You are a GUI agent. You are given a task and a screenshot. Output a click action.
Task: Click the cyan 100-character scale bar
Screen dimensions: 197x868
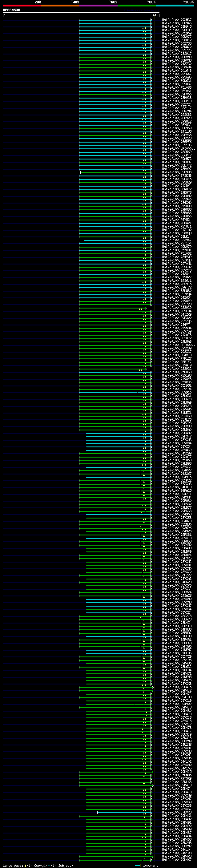137,865
